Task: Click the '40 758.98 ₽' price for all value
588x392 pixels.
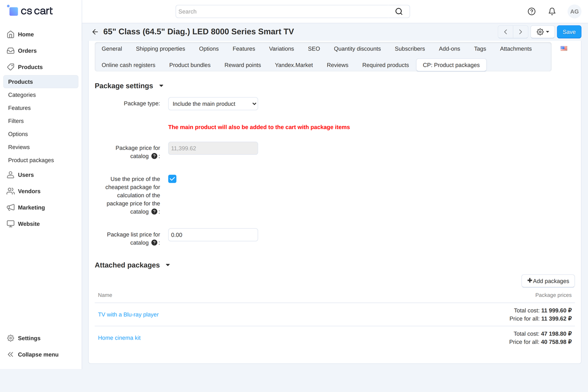Action: click(557, 342)
